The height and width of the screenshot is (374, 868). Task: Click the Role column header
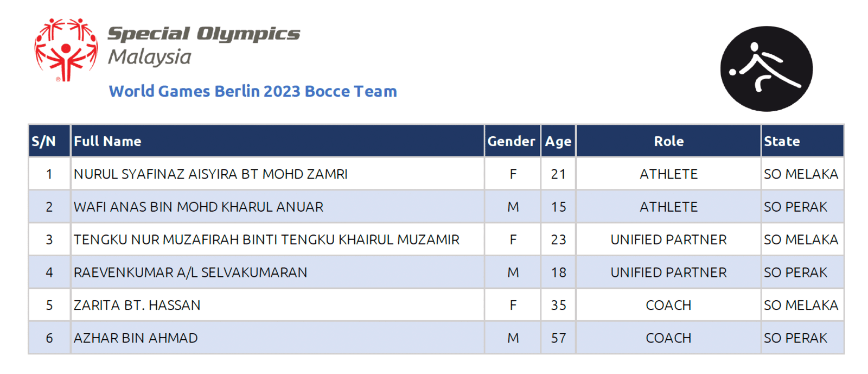point(668,141)
